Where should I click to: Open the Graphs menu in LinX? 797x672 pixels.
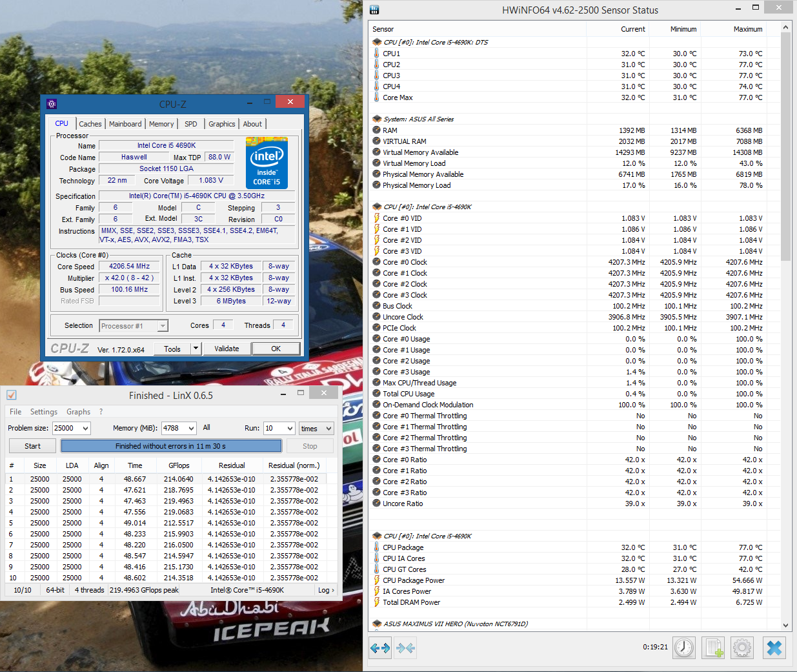tap(78, 412)
